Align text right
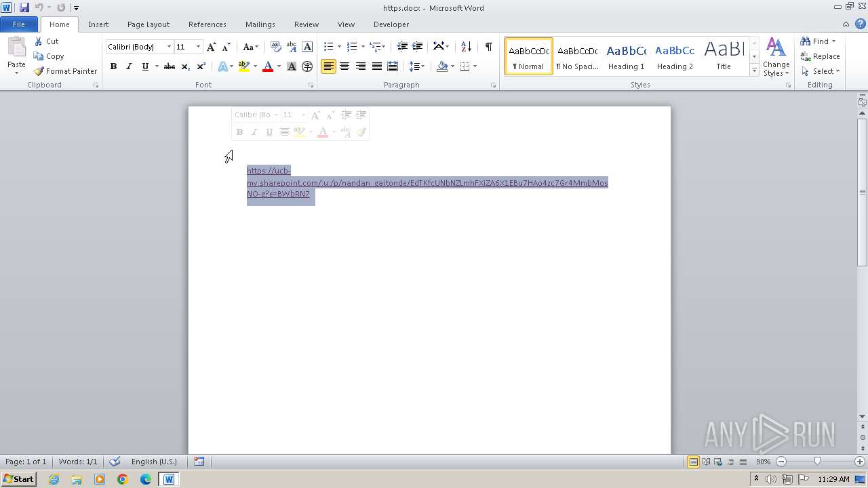This screenshot has height=488, width=868. pyautogui.click(x=361, y=66)
